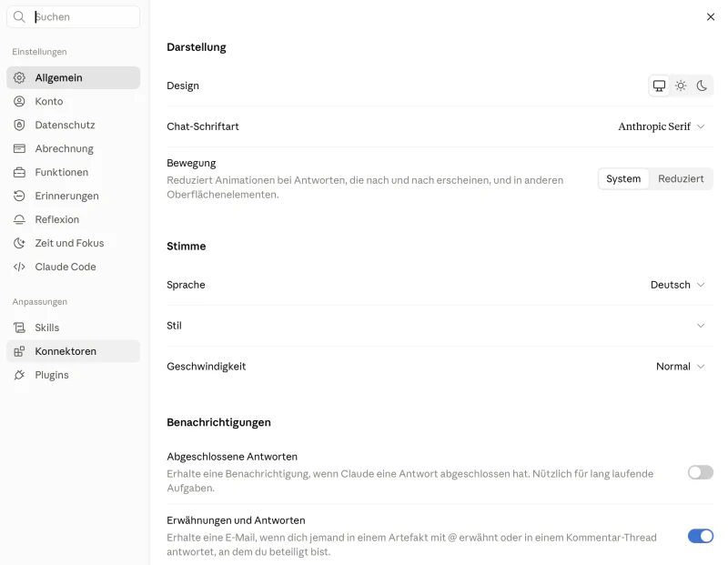
Task: Open the Chat-Schriftart Anthropic Serif dropdown
Action: tap(662, 126)
